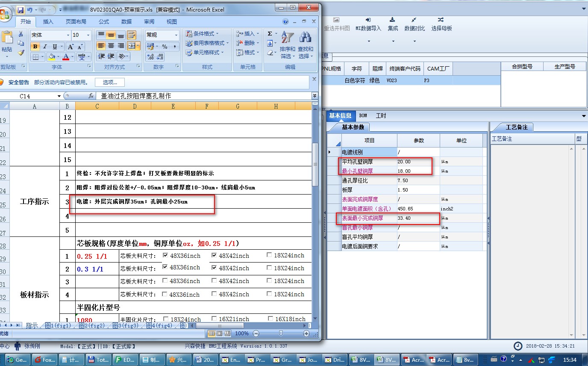Toggle wrap text icon
The width and height of the screenshot is (588, 366).
(x=132, y=35)
